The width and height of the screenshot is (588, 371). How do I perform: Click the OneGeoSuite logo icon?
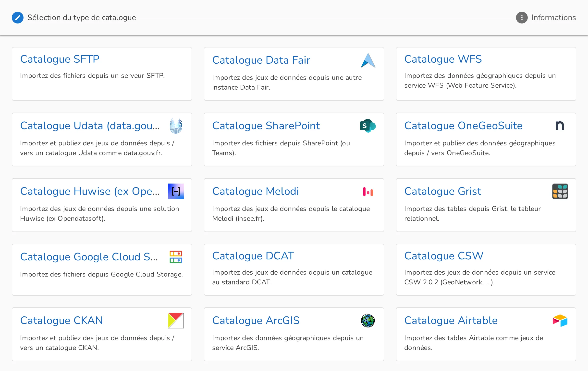tap(560, 126)
